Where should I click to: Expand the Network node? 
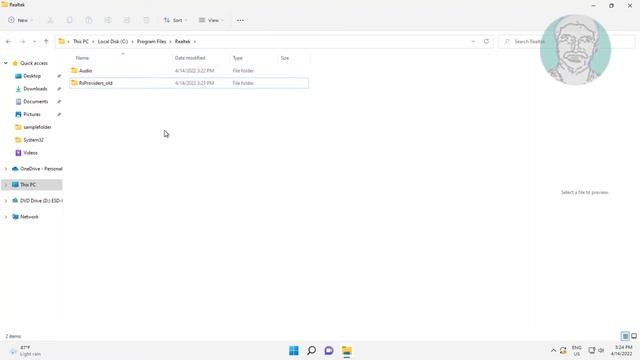click(x=6, y=217)
